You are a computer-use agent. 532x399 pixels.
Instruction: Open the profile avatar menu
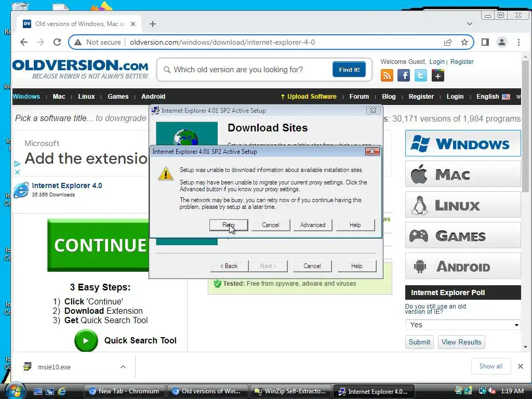pos(502,42)
